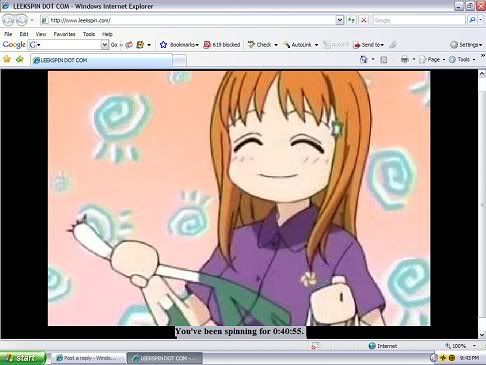Open the Favorites Center star icon
Screen dimensions: 486x365
(7, 60)
